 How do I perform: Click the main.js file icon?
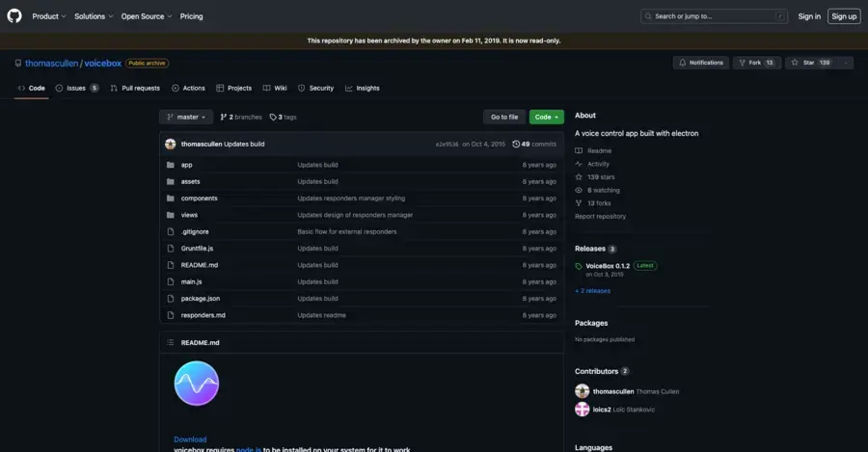coord(171,281)
